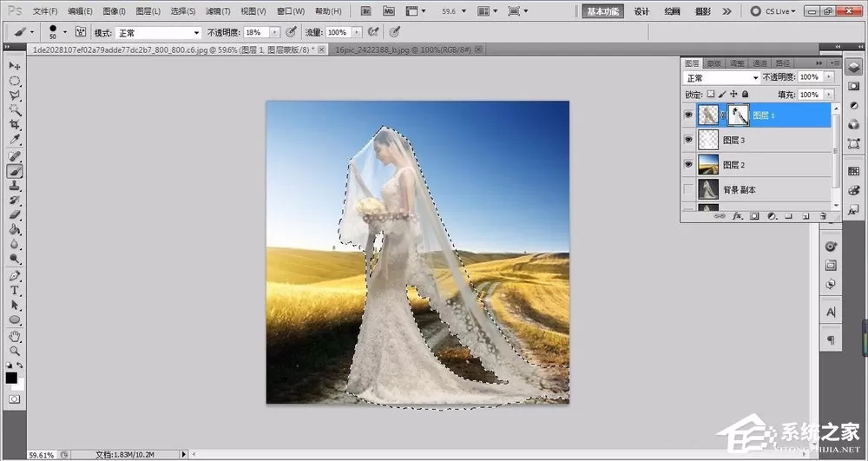Viewport: 868px width, 461px height.
Task: Switch to the 设计 workspace
Action: pyautogui.click(x=641, y=11)
